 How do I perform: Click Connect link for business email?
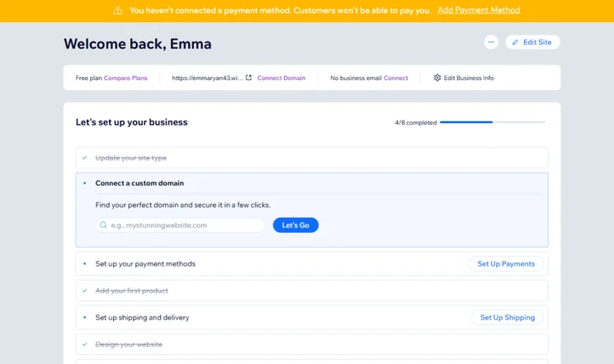point(396,78)
